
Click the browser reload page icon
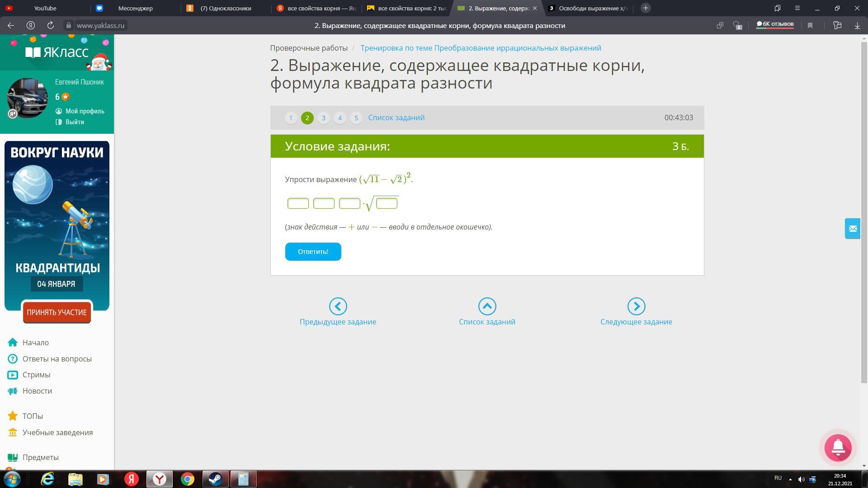(51, 26)
